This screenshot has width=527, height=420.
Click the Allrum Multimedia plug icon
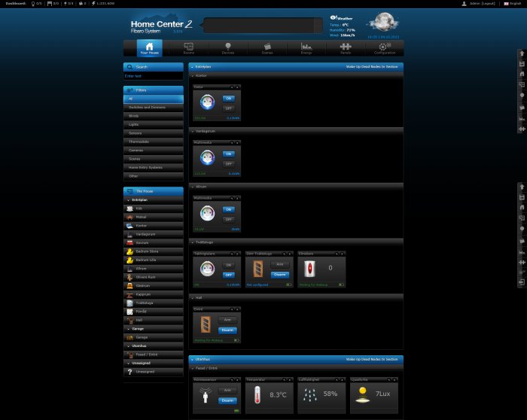207,213
